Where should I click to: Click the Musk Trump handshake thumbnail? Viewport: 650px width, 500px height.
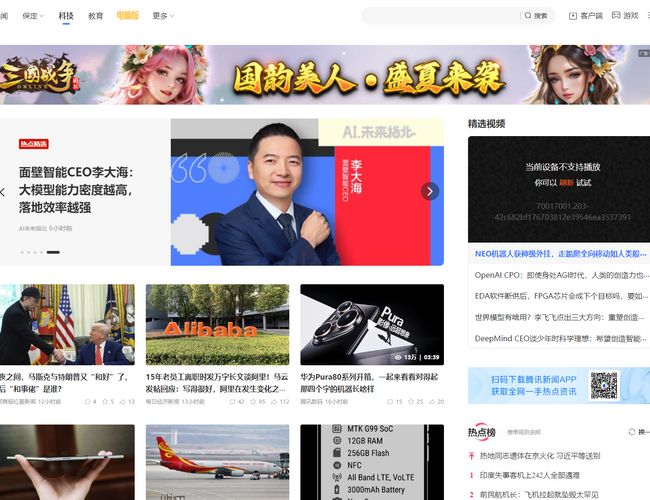67,325
